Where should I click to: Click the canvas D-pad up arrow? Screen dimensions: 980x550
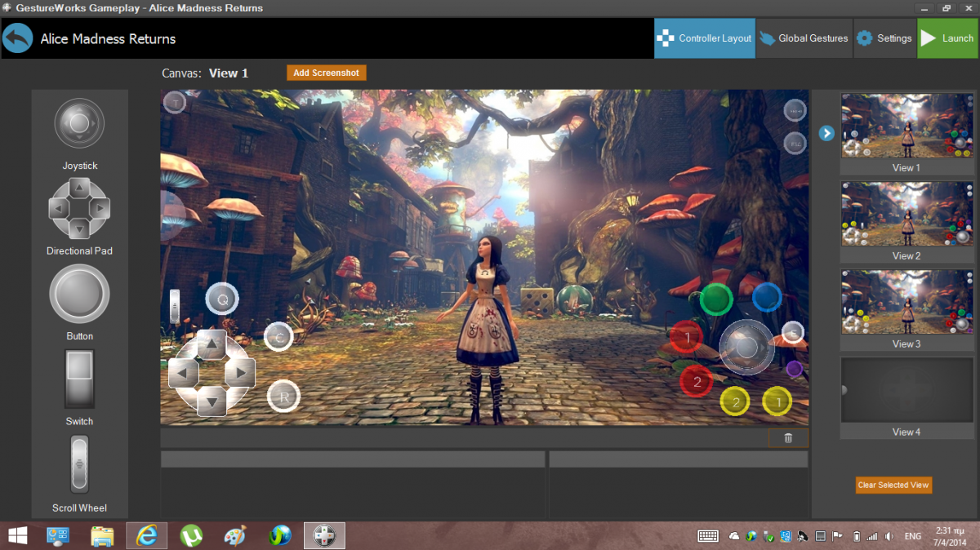pos(212,344)
